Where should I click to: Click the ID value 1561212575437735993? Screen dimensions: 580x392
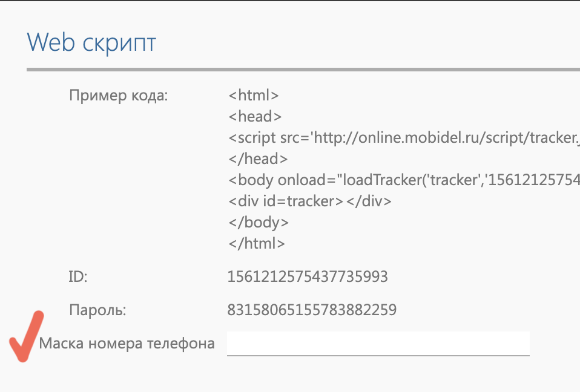tap(308, 277)
